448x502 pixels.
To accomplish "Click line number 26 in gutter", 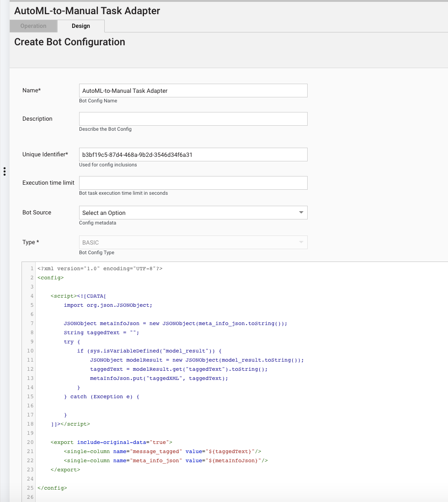I will tap(31, 497).
